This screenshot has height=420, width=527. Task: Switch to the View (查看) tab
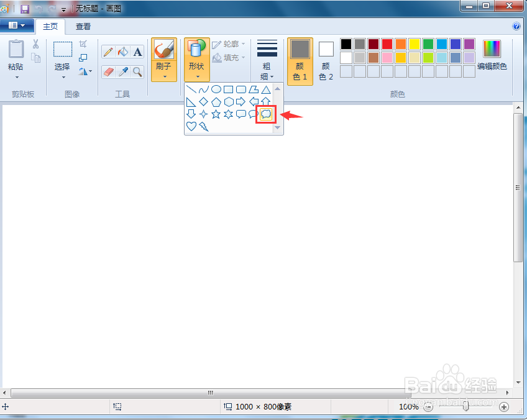83,27
